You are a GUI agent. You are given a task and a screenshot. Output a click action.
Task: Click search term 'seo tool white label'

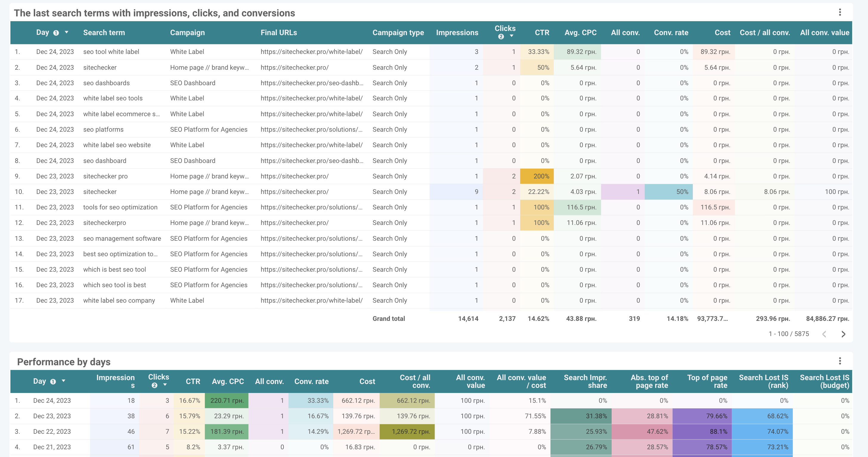click(x=111, y=52)
